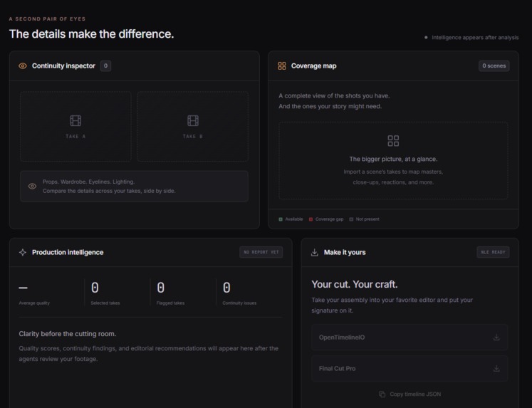Click the green Available legend swatch

(281, 219)
